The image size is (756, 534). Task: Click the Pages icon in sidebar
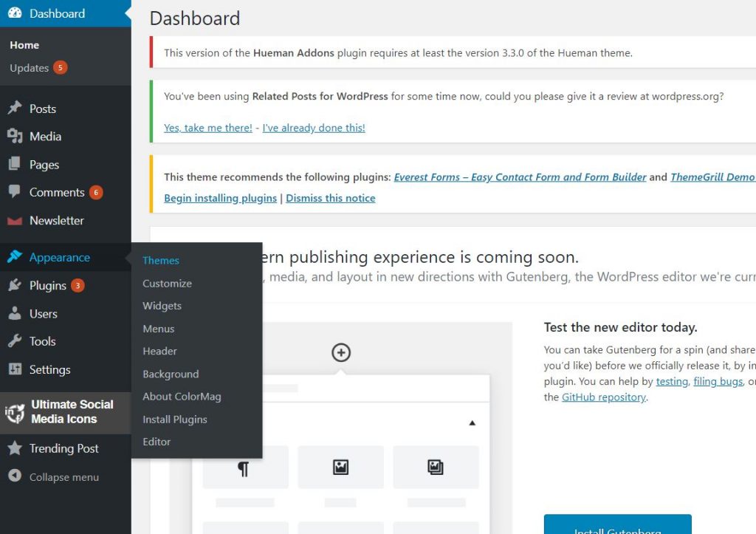coord(15,163)
